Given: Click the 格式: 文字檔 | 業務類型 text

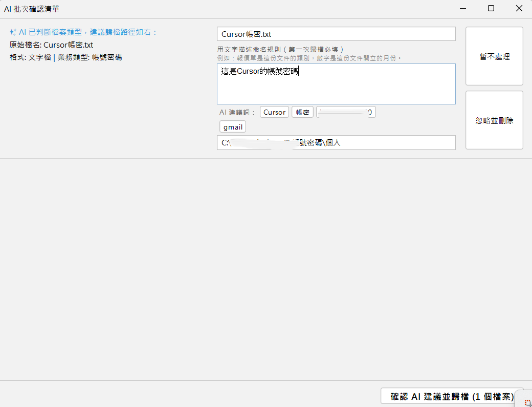Looking at the screenshot, I should pos(66,57).
